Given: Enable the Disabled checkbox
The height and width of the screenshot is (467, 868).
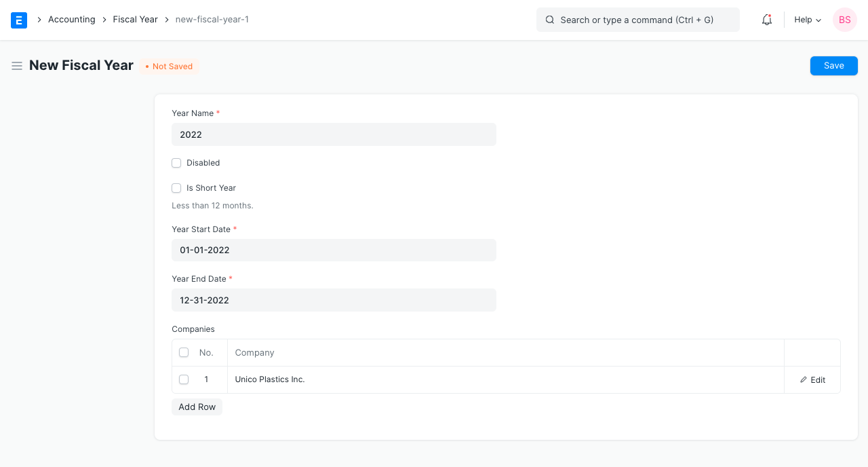Looking at the screenshot, I should click(176, 163).
